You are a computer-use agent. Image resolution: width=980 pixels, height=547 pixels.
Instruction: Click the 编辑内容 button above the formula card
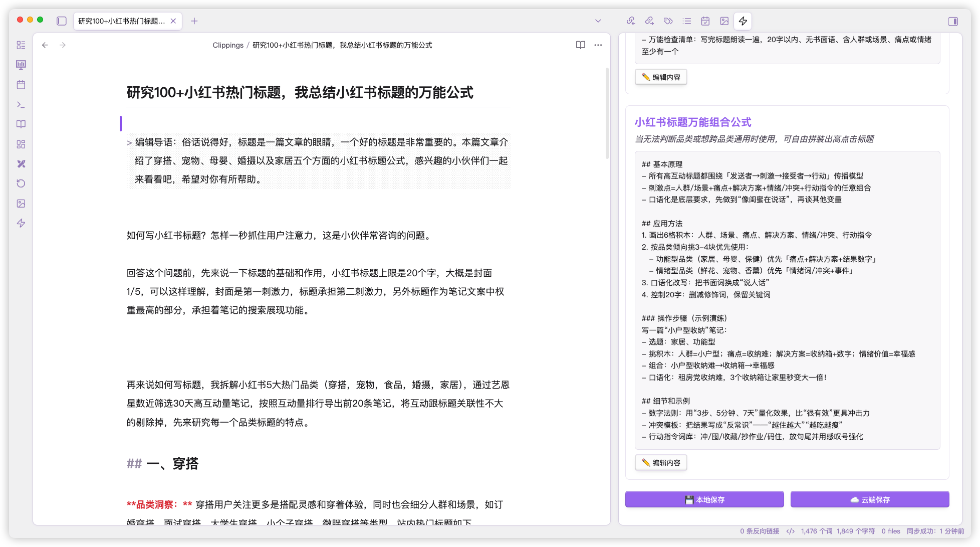tap(661, 77)
